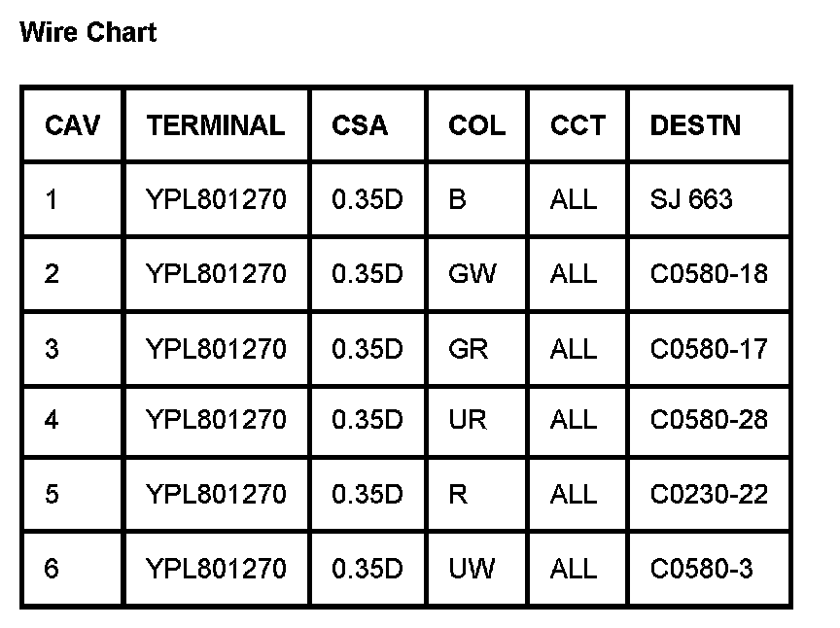Click destination cell C0580-3
Screen dimensions: 840x628
[701, 568]
